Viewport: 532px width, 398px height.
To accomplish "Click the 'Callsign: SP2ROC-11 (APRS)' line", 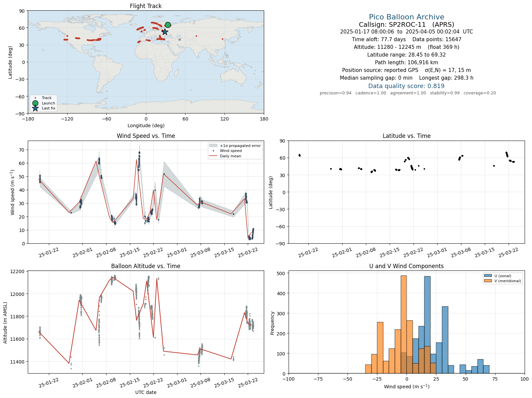I will pyautogui.click(x=406, y=25).
